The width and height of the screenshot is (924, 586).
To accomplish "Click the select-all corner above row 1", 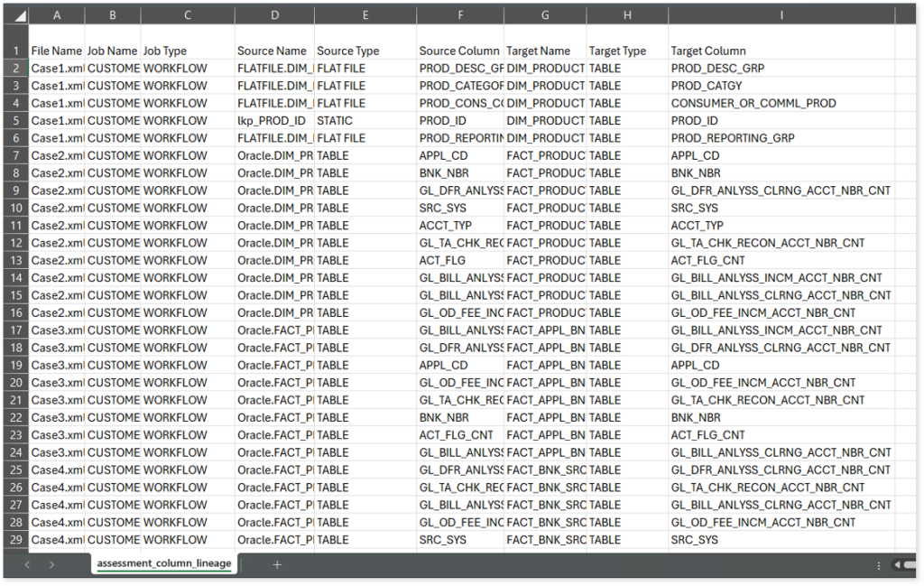I will pyautogui.click(x=14, y=15).
